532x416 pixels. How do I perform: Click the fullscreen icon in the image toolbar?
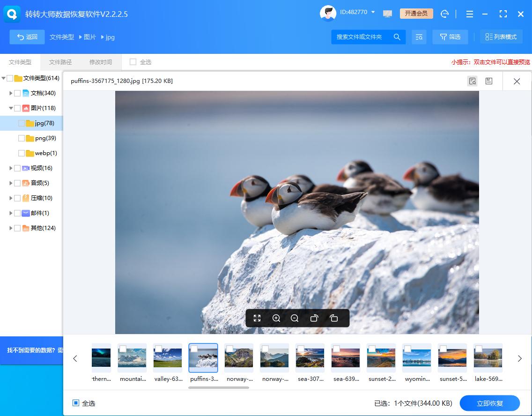[x=257, y=319]
